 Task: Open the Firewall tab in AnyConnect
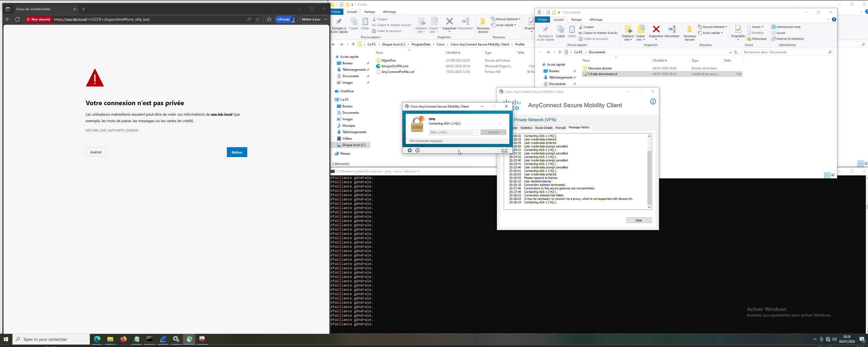pos(560,128)
